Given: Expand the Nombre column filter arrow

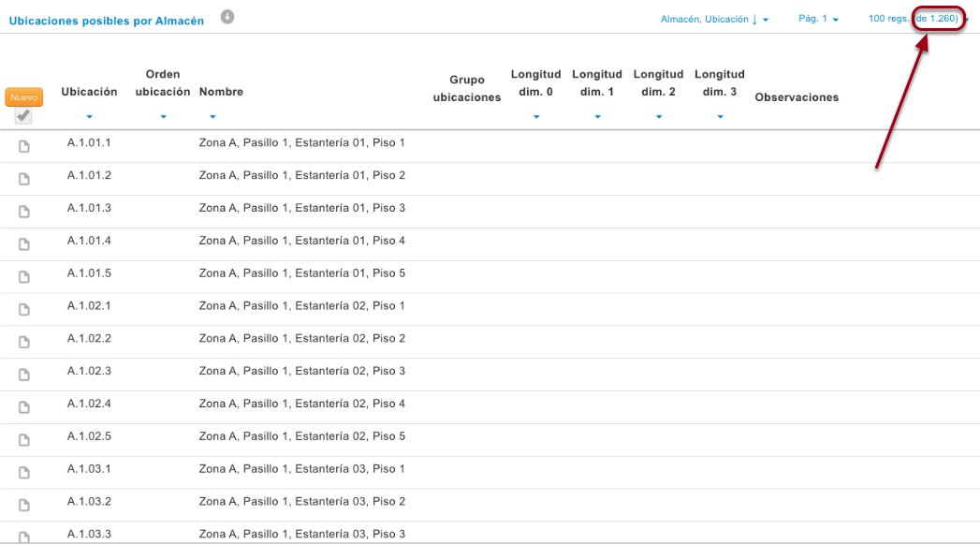Looking at the screenshot, I should click(212, 117).
